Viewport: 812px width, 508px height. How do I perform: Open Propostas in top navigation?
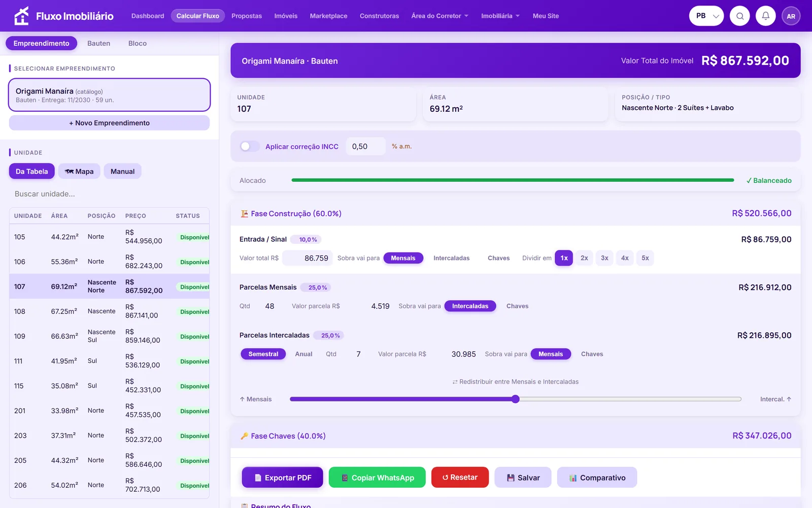[x=247, y=16]
